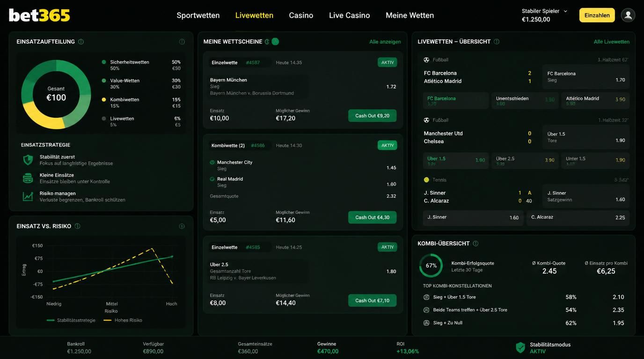Click the green check beside Real Madrid
Screen dimensions: 644x359
click(212, 179)
